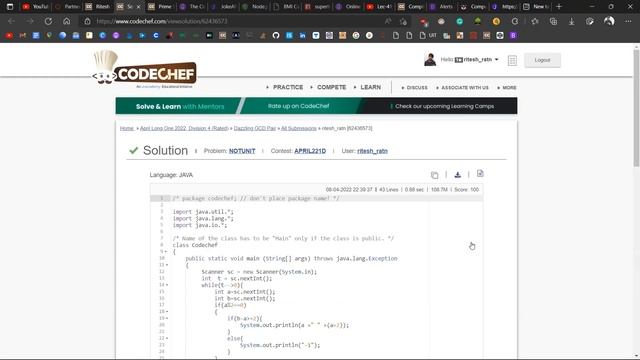
Task: Open tab actions menu at tab strip start
Action: pyautogui.click(x=10, y=7)
